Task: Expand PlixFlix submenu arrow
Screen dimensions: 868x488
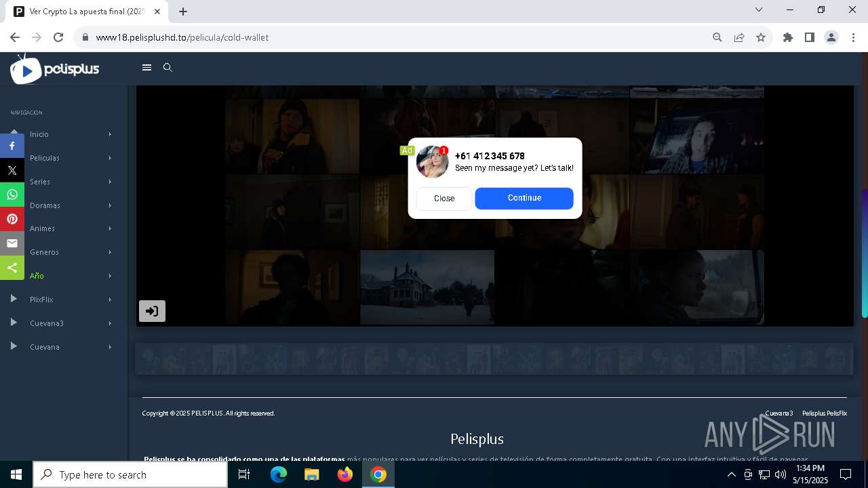Action: click(x=110, y=300)
